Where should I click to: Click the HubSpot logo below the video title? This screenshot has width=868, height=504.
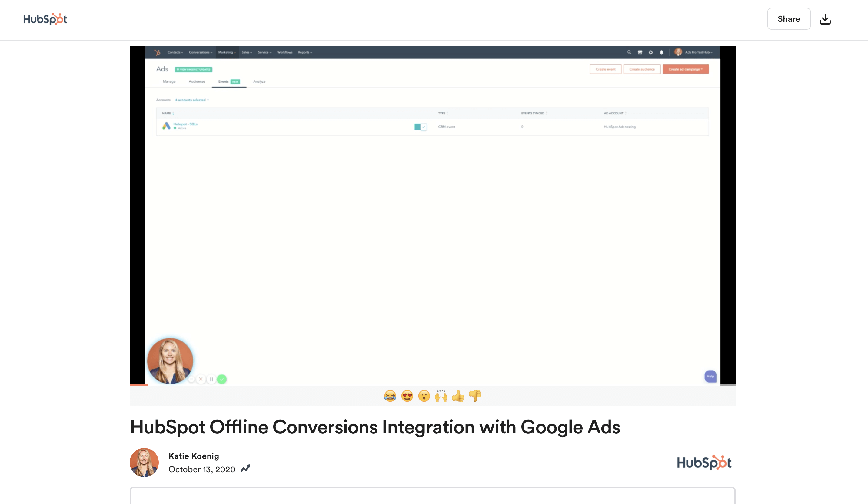tap(704, 462)
